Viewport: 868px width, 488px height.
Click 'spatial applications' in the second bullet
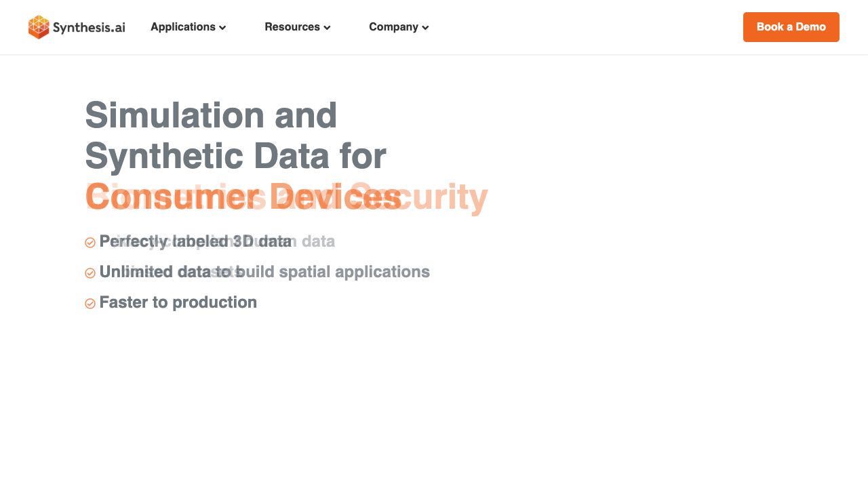pos(354,272)
